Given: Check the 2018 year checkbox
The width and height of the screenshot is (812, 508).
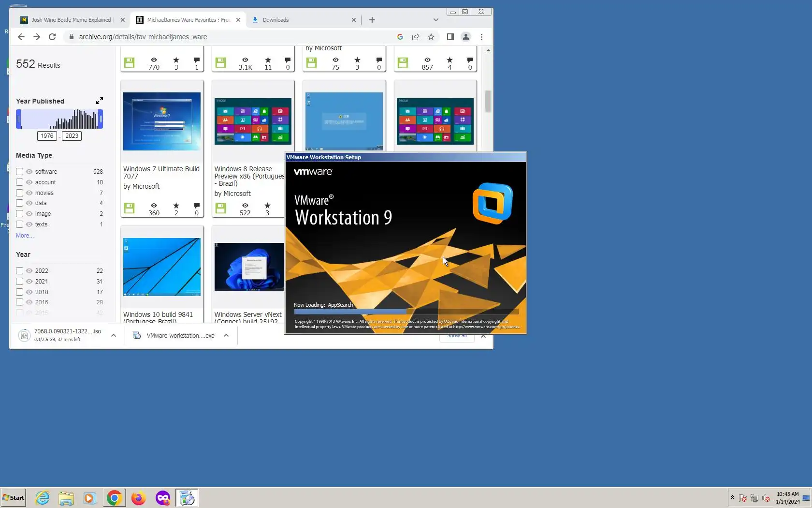Looking at the screenshot, I should 20,292.
